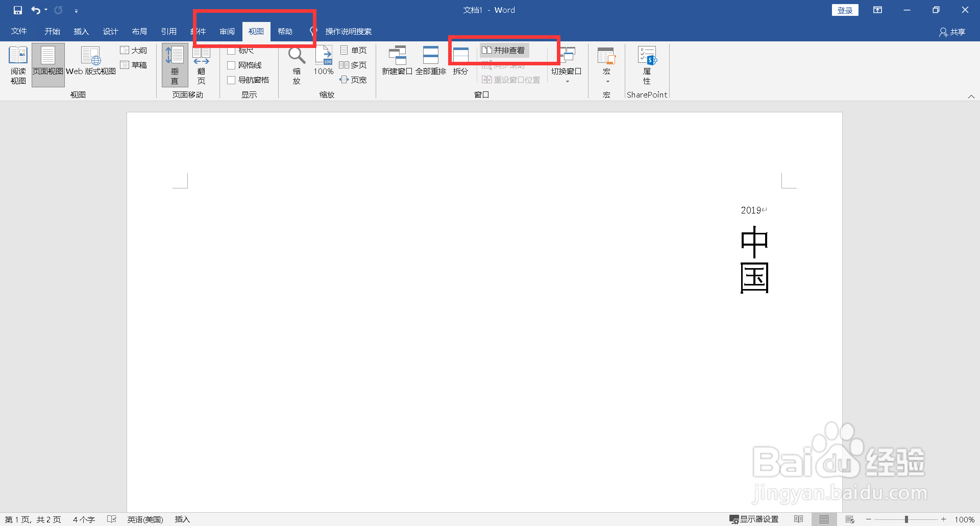The height and width of the screenshot is (526, 980).
Task: Expand the Macros dropdown arrow
Action: [607, 82]
